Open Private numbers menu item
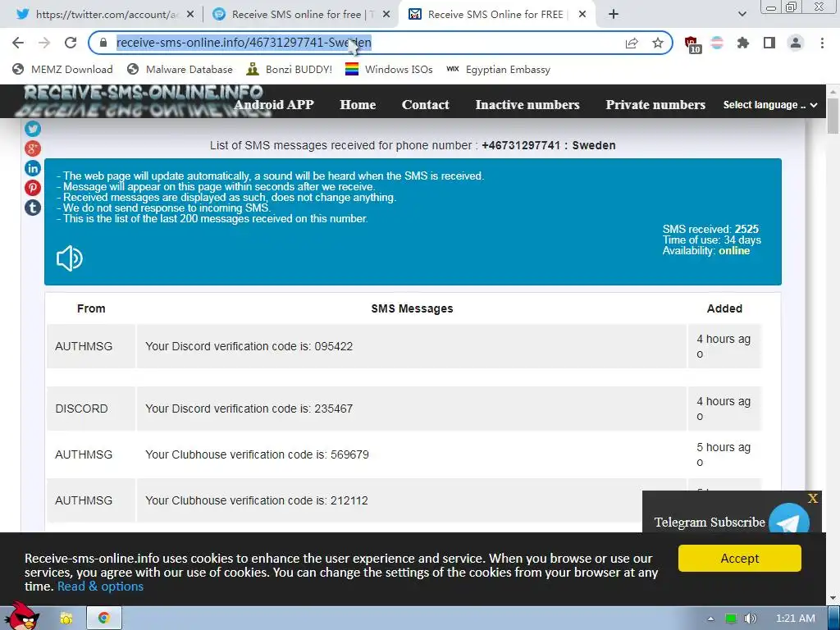 (655, 104)
